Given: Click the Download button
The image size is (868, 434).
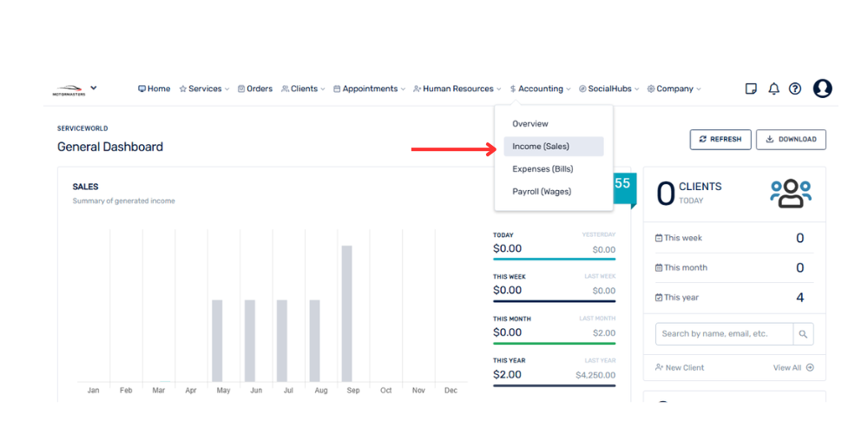Looking at the screenshot, I should [791, 140].
